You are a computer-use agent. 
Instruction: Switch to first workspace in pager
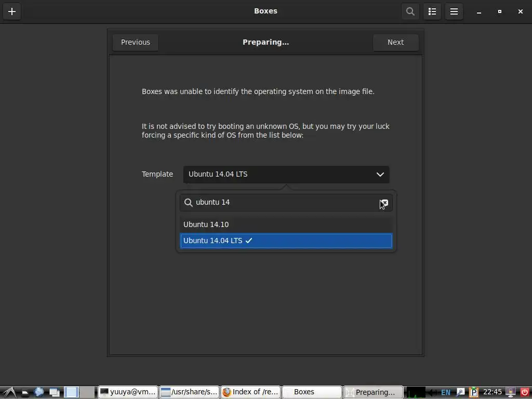(72, 392)
